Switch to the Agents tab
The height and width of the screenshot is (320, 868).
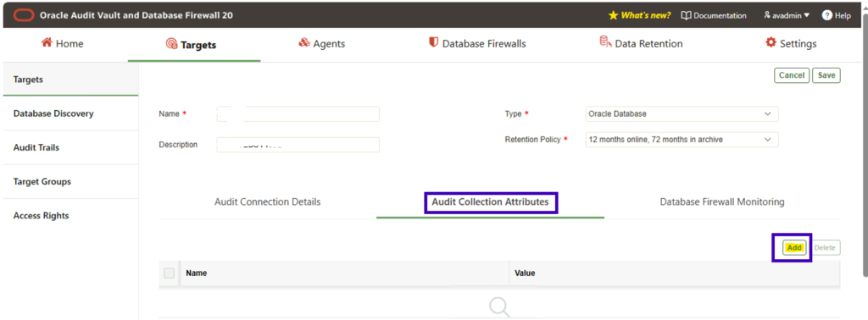321,44
